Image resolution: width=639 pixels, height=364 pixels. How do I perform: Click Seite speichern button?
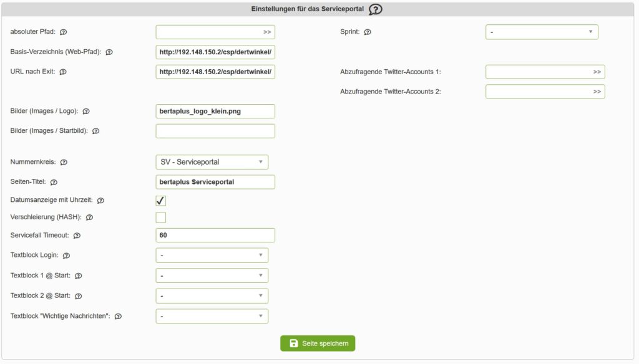point(318,343)
